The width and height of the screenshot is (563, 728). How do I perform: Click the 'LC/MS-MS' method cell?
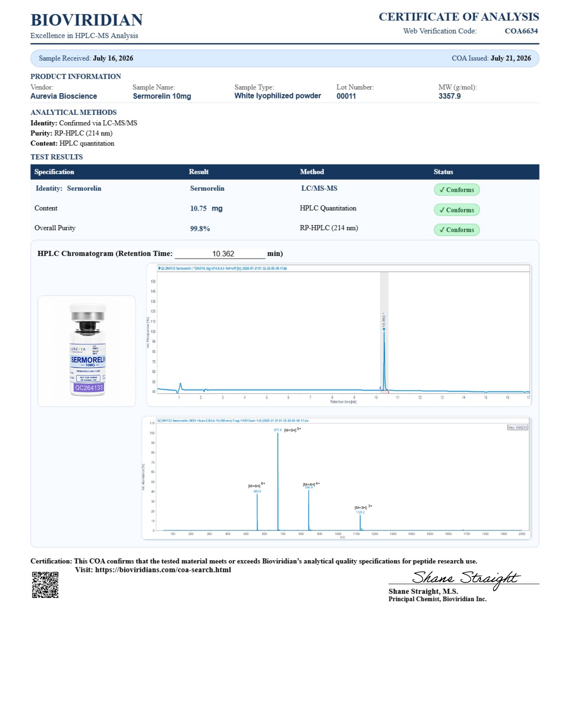[319, 188]
